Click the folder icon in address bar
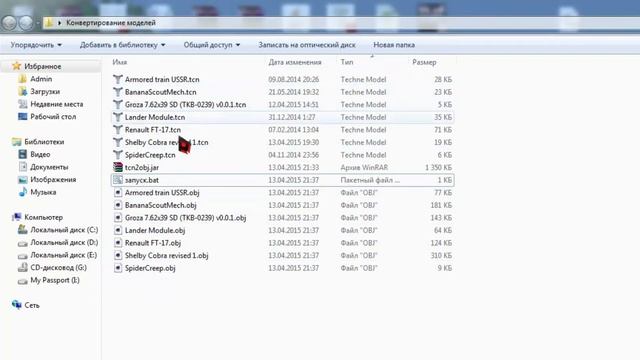This screenshot has width=640, height=360. [48, 23]
